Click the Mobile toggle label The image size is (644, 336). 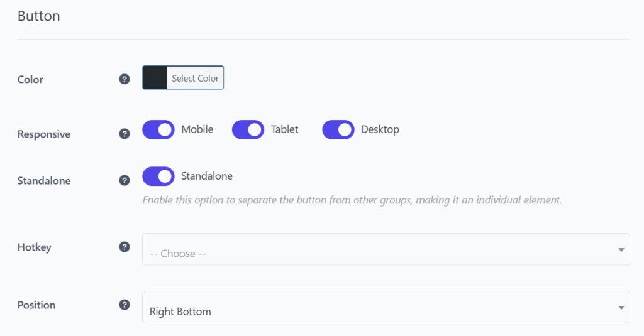[x=197, y=129]
